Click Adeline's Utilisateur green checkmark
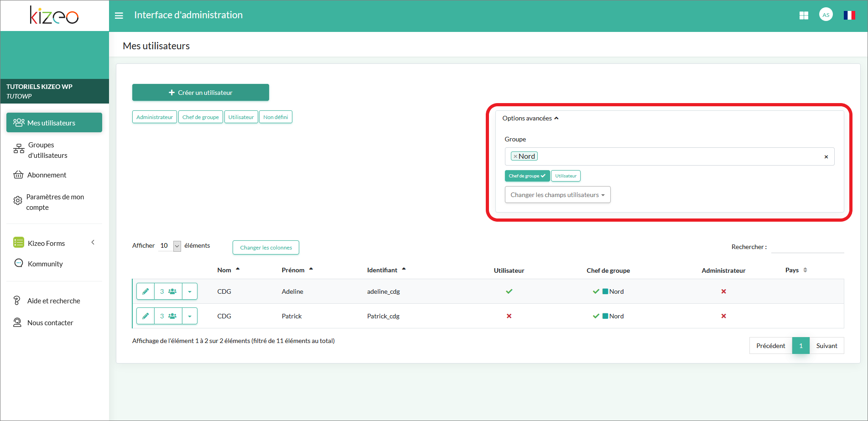The width and height of the screenshot is (868, 421). pos(509,291)
